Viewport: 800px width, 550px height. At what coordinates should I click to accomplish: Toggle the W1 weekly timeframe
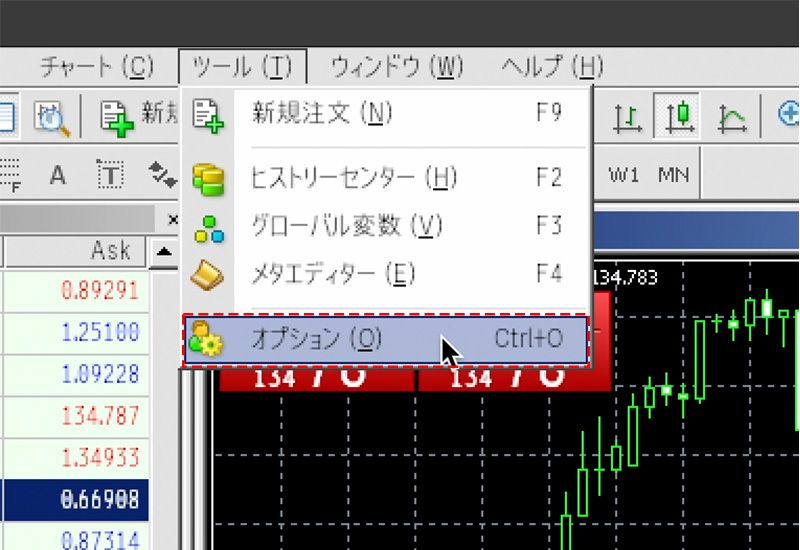(x=624, y=175)
